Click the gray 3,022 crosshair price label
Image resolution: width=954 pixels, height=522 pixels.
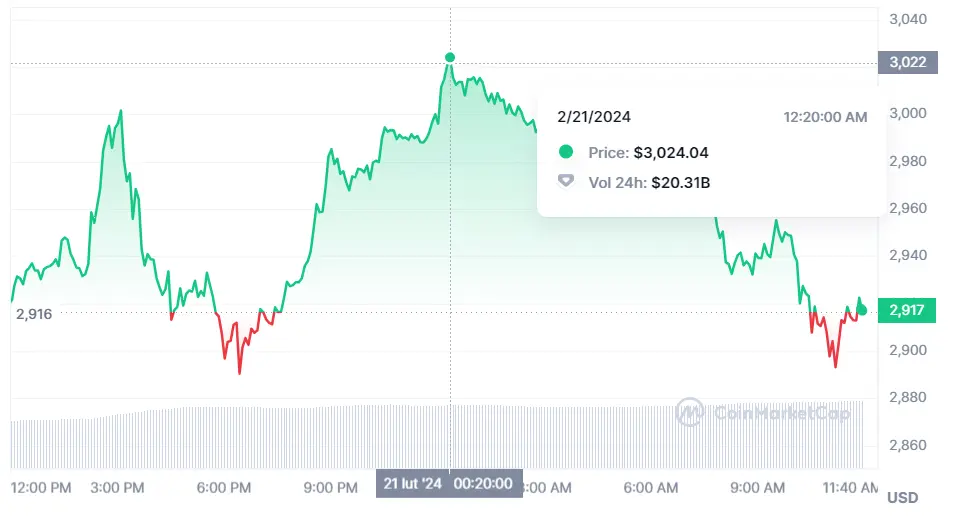pyautogui.click(x=908, y=62)
